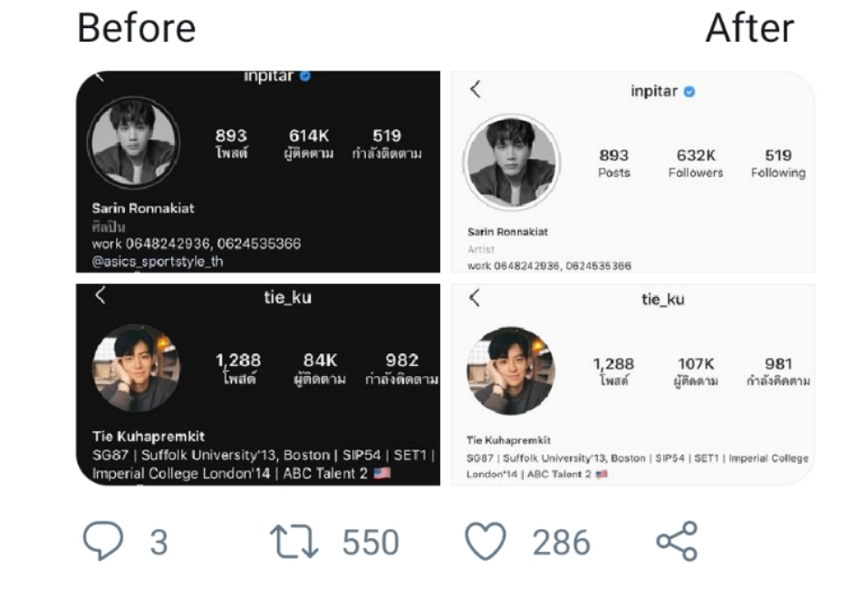The width and height of the screenshot is (848, 616).
Task: Tap back arrow on light tie_ku screenshot
Action: click(475, 297)
